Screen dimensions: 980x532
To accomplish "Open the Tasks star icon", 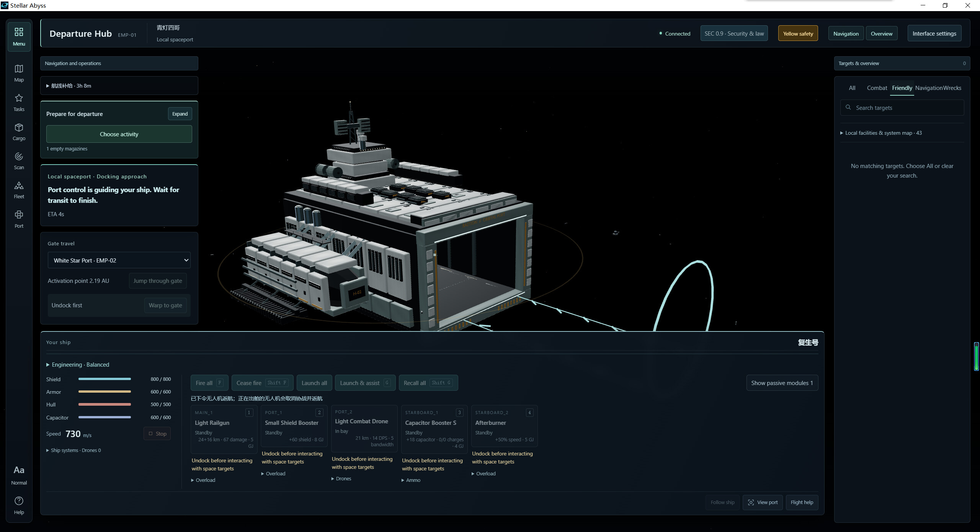I will (19, 103).
